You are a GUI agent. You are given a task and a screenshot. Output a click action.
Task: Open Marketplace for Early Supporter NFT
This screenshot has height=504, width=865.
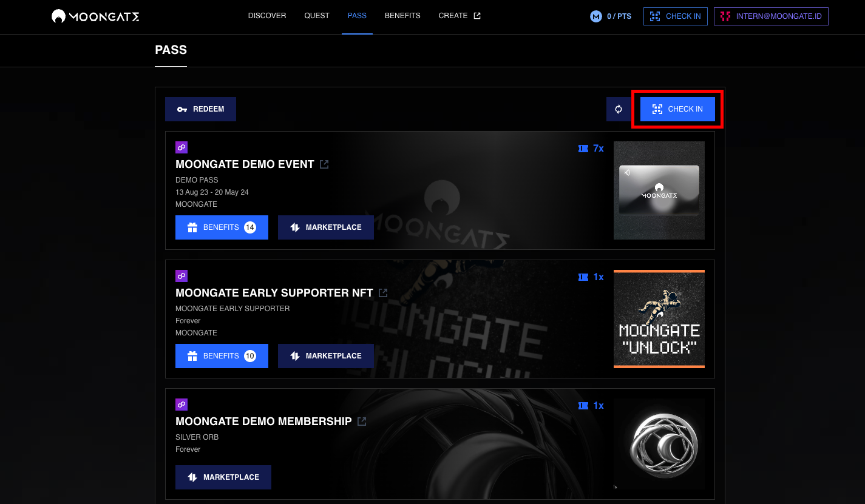[326, 356]
